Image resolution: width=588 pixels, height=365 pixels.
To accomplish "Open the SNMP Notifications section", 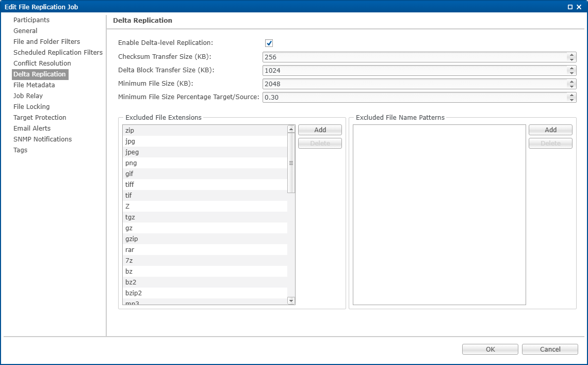I will tap(42, 139).
